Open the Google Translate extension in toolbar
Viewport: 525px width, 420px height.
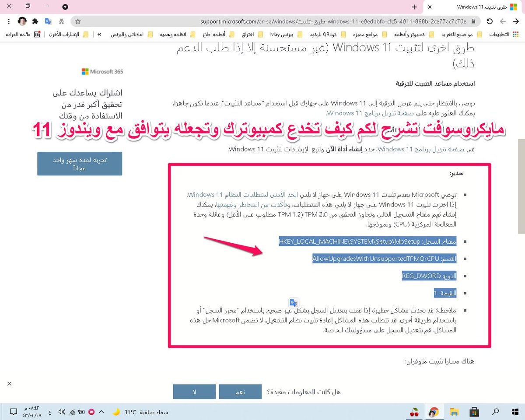48,21
